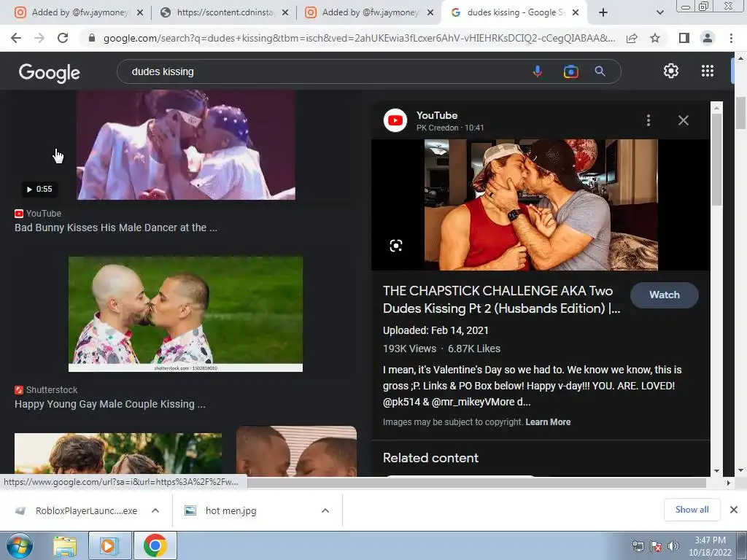Click the browser forward arrow
The image size is (747, 560).
point(39,38)
